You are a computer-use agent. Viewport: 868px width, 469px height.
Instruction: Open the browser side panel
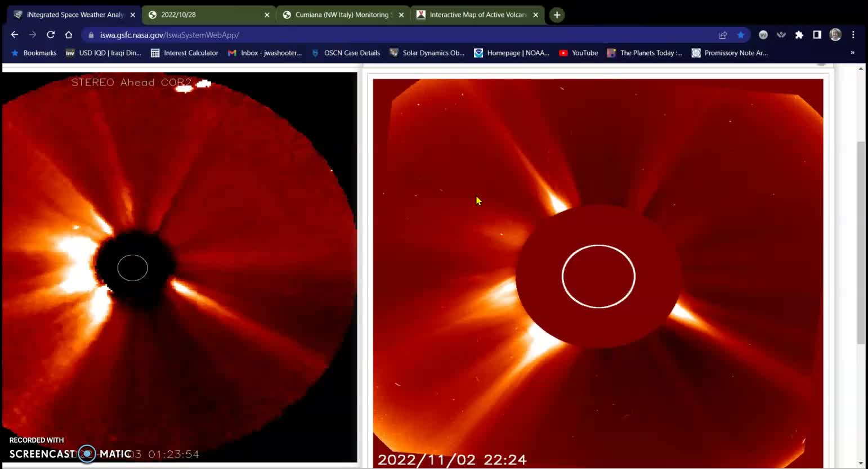[x=817, y=35]
